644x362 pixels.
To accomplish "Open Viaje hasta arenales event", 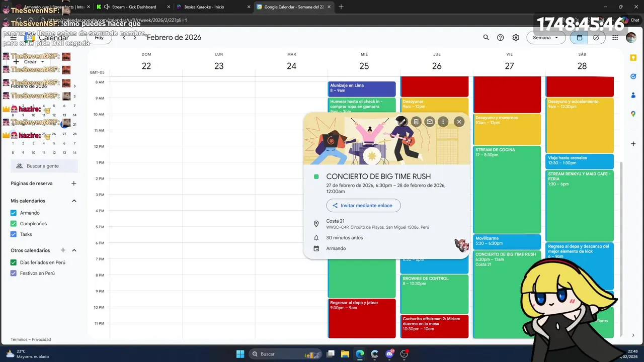I will (580, 161).
